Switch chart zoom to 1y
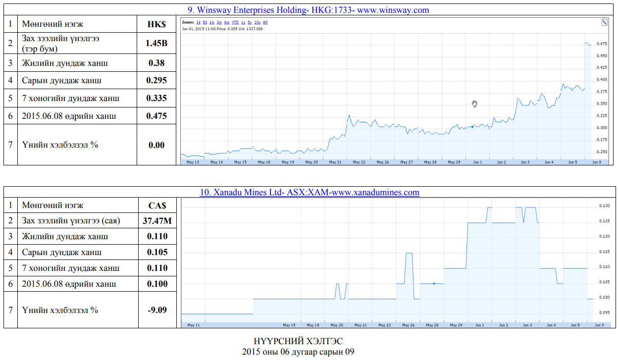 tap(243, 22)
